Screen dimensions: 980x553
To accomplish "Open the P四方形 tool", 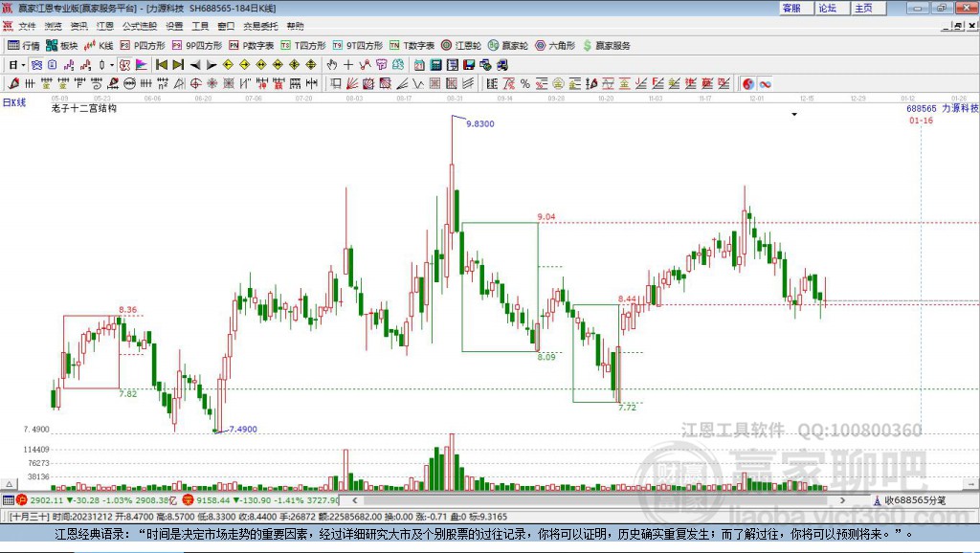I will click(143, 46).
